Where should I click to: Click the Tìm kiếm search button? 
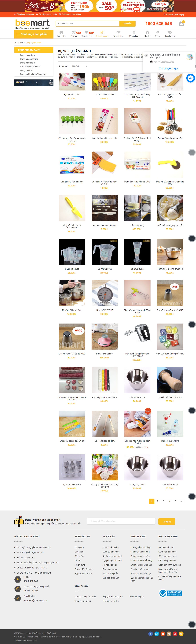128,24
